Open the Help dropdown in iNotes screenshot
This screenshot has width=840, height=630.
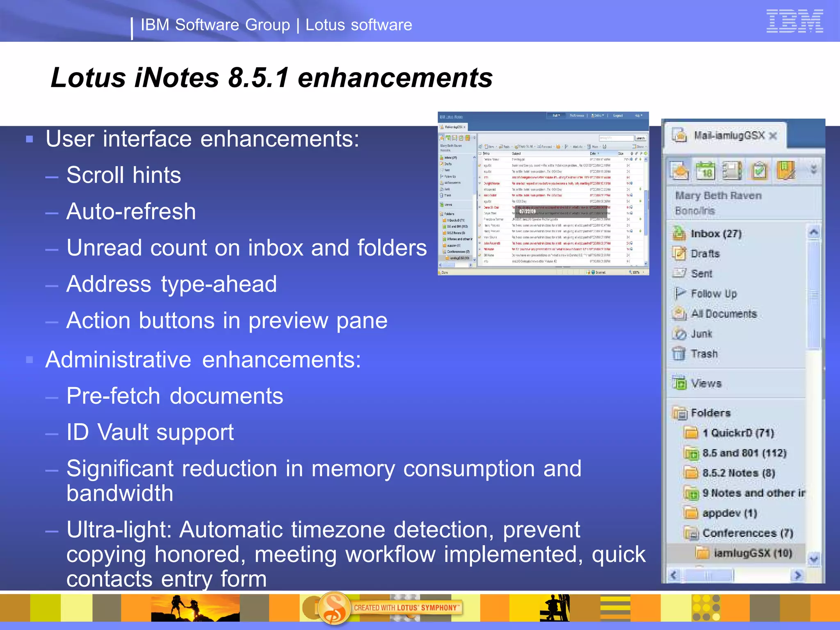pos(639,116)
